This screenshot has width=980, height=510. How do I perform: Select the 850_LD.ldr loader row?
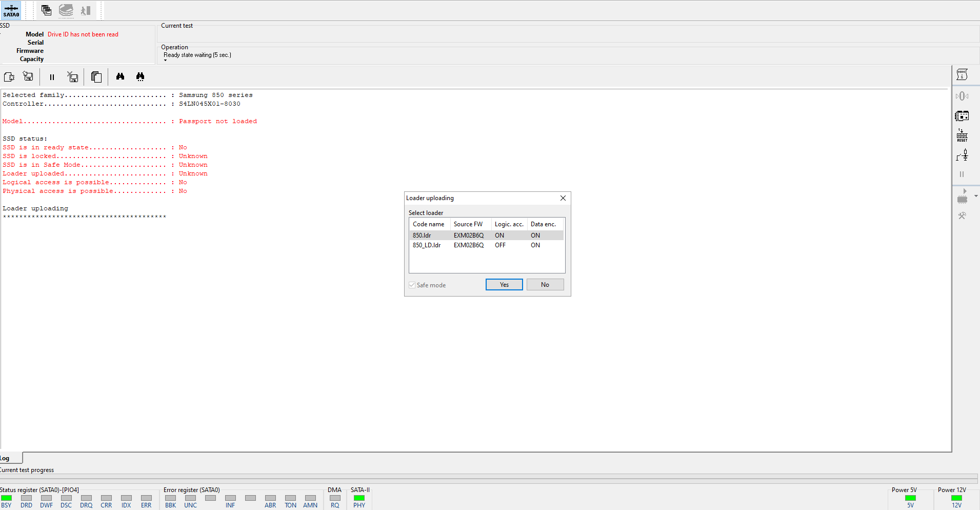click(x=487, y=245)
